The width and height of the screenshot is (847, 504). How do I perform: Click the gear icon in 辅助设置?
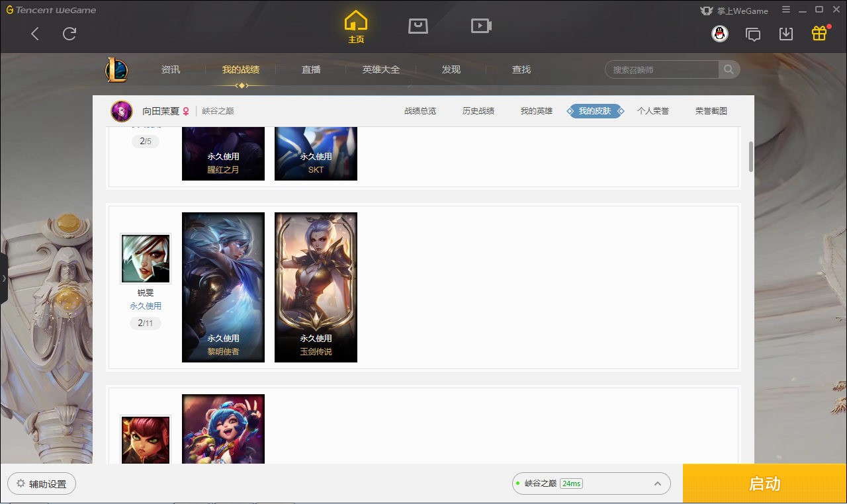[21, 483]
